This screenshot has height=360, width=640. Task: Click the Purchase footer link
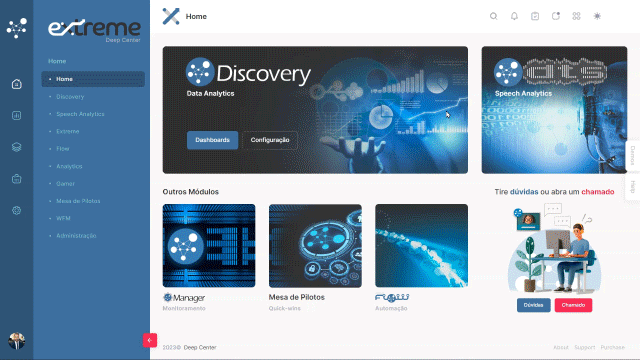tap(612, 347)
